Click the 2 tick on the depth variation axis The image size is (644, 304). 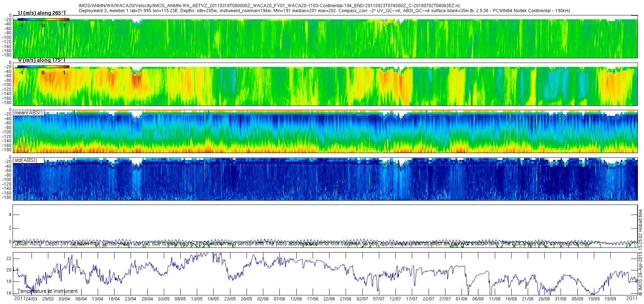[x=10, y=228]
